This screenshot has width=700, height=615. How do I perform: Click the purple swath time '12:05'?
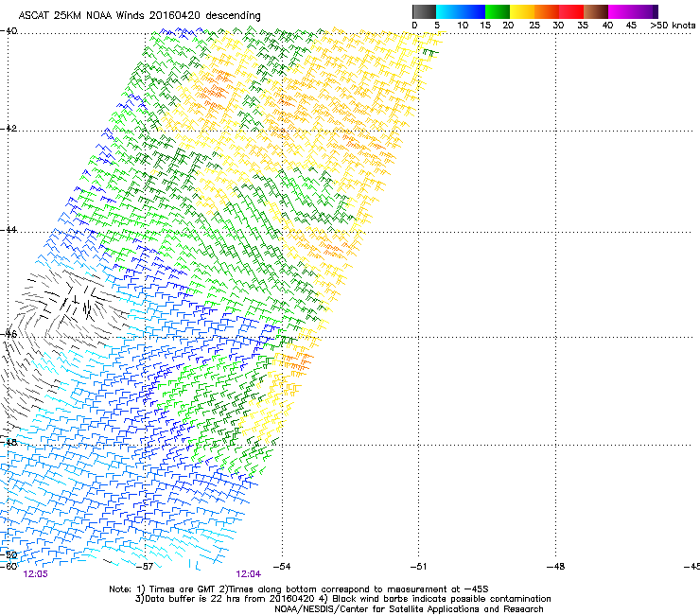pos(35,574)
